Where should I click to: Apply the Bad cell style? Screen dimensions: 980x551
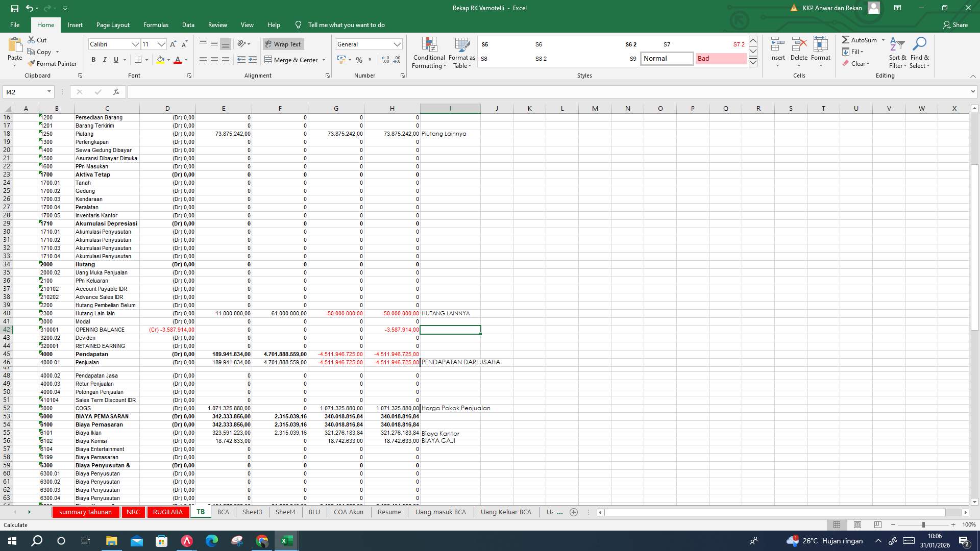(x=720, y=59)
